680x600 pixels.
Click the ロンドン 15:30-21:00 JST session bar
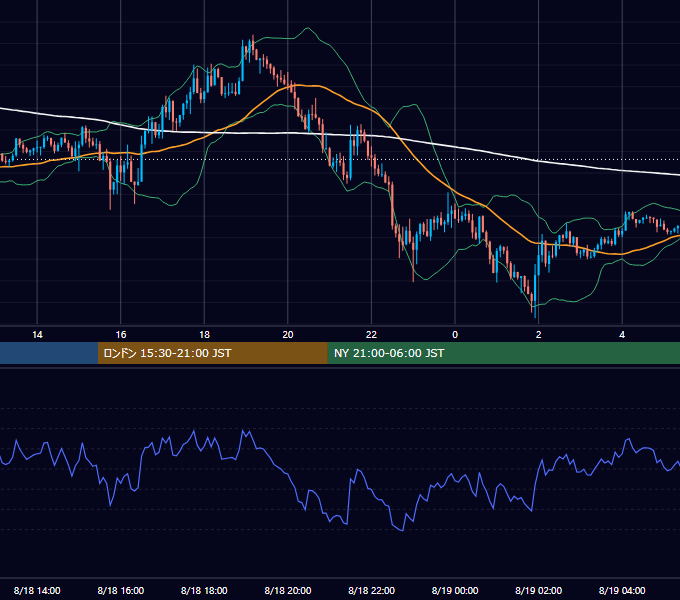click(212, 353)
